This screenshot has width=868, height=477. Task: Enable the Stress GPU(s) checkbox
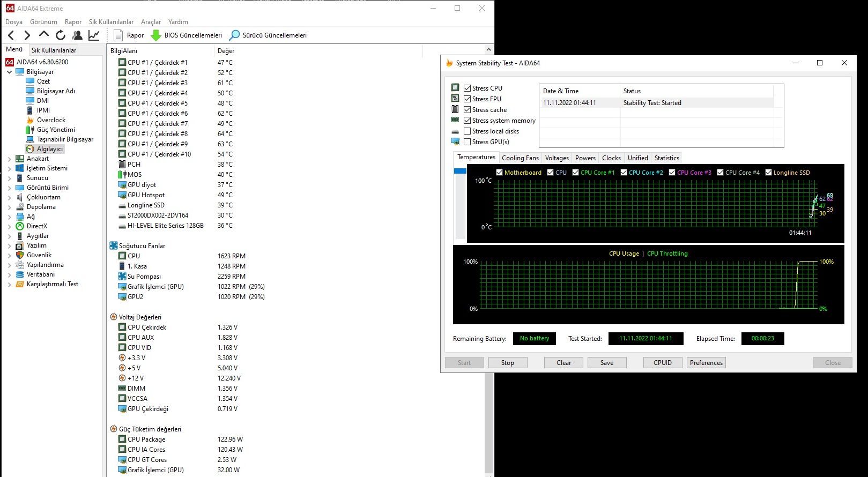(468, 142)
